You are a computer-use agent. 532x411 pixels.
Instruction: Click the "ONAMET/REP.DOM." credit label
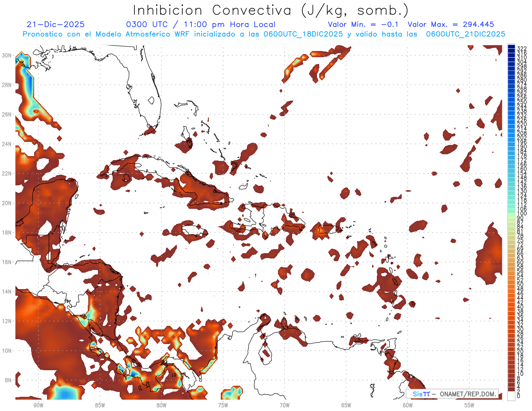tap(469, 394)
